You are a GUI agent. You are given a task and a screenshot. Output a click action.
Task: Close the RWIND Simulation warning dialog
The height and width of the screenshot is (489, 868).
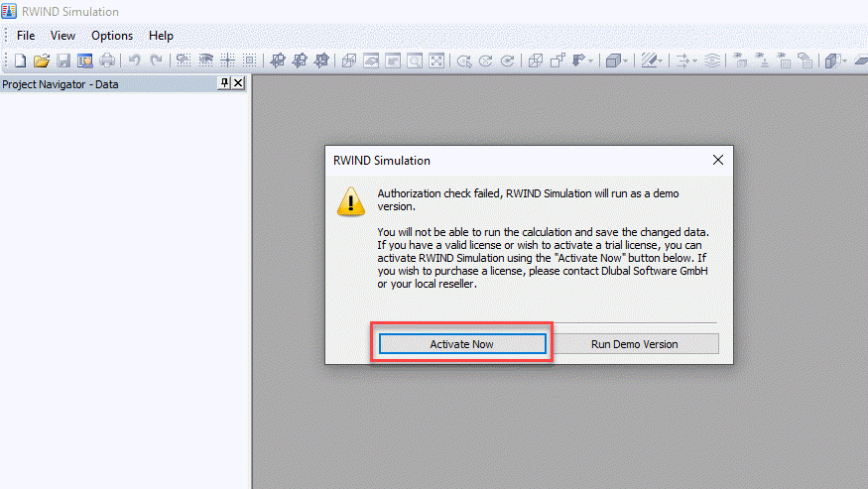click(x=718, y=160)
